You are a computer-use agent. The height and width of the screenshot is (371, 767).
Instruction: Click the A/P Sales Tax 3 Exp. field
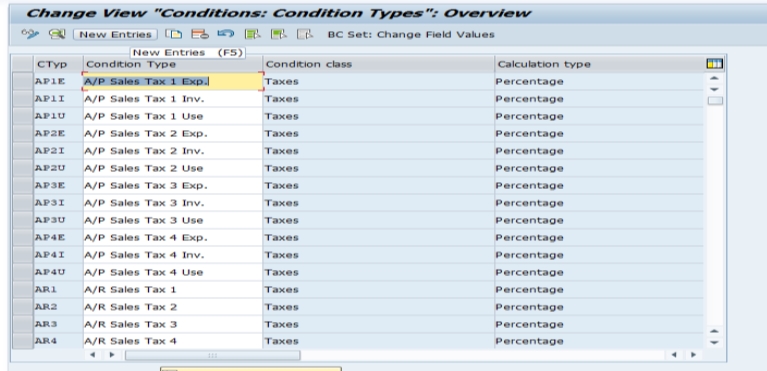[x=173, y=186]
